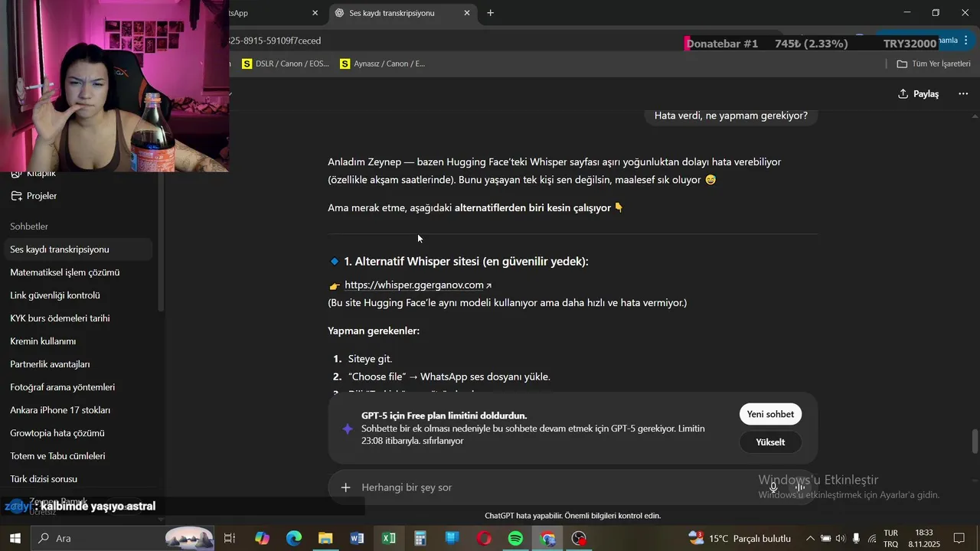The width and height of the screenshot is (980, 551).
Task: Open Microsoft Edge from the taskbar
Action: pos(294,538)
